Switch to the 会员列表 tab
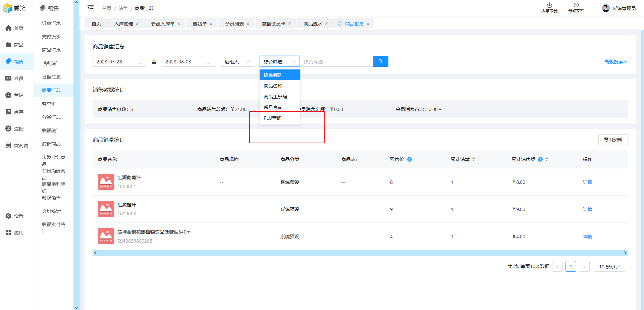The height and width of the screenshot is (310, 644). point(234,24)
